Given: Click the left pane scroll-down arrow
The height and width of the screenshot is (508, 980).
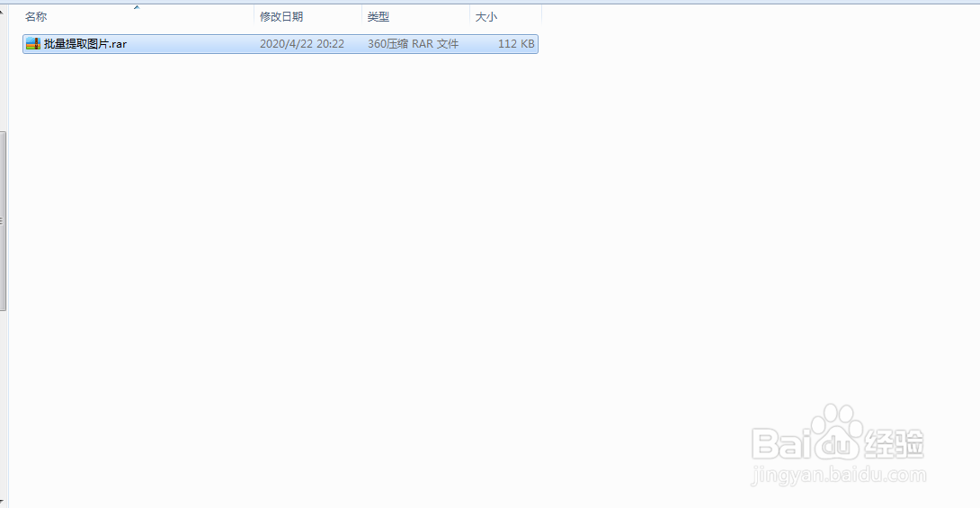Looking at the screenshot, I should coord(3,503).
